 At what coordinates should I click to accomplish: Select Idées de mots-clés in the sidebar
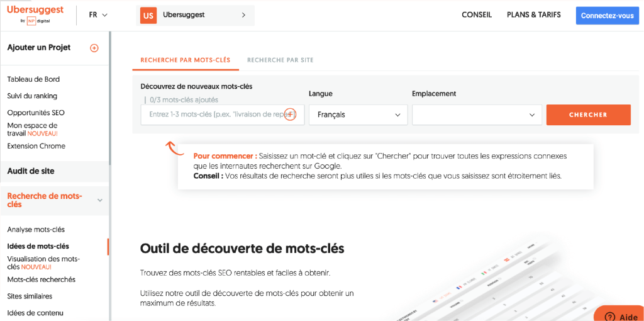pos(38,247)
